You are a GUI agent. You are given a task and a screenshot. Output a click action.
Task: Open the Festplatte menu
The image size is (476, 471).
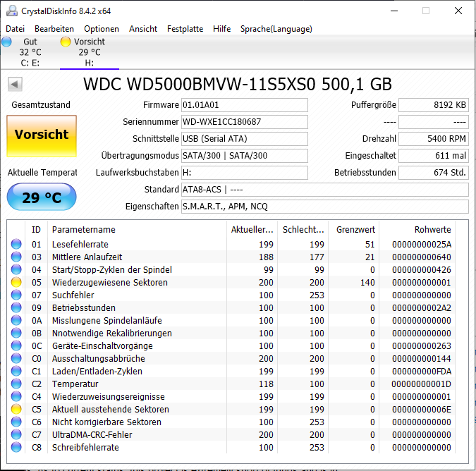[x=185, y=29]
